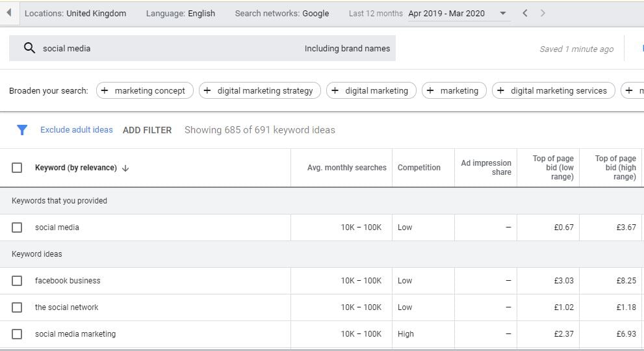Go to previous date range period
This screenshot has height=351, width=644.
[525, 13]
